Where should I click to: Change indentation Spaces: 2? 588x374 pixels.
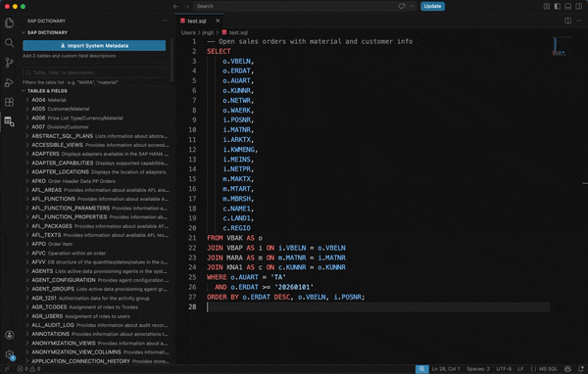click(478, 369)
